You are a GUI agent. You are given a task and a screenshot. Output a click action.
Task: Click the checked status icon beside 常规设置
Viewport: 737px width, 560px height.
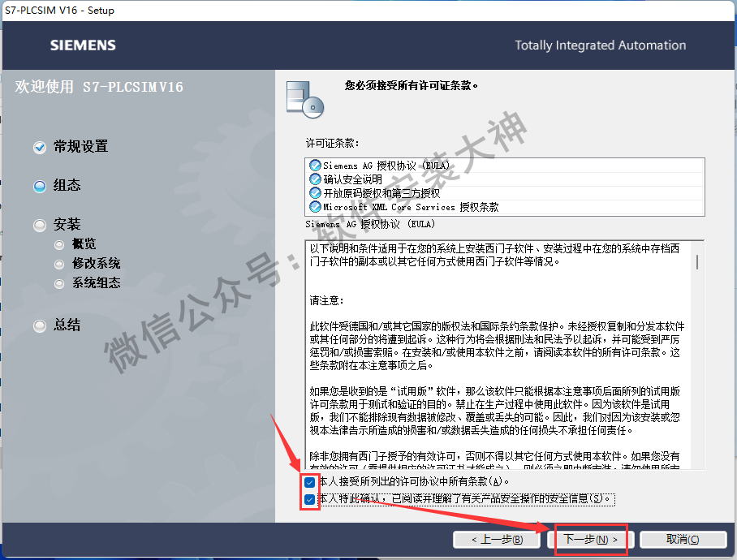pos(40,148)
